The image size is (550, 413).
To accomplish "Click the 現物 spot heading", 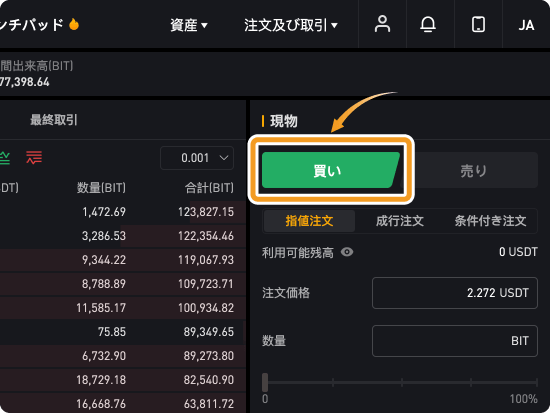I will coord(284,121).
